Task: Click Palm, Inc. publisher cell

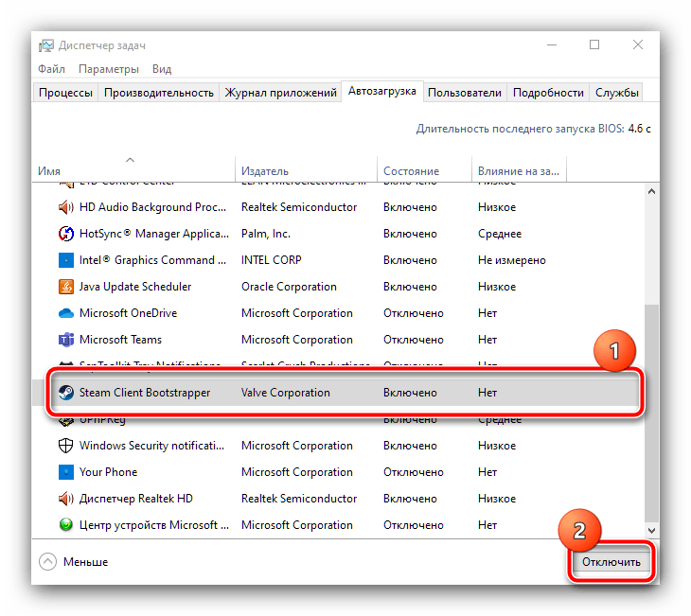Action: [265, 234]
